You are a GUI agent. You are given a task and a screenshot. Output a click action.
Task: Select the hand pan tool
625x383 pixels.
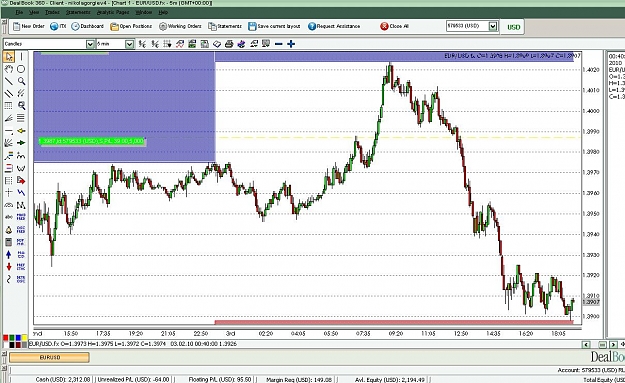click(x=8, y=69)
